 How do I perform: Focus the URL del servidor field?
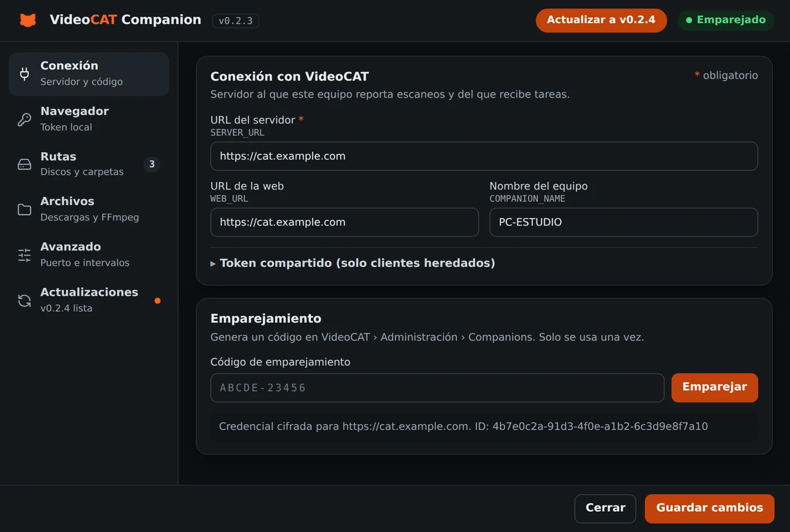click(x=484, y=156)
